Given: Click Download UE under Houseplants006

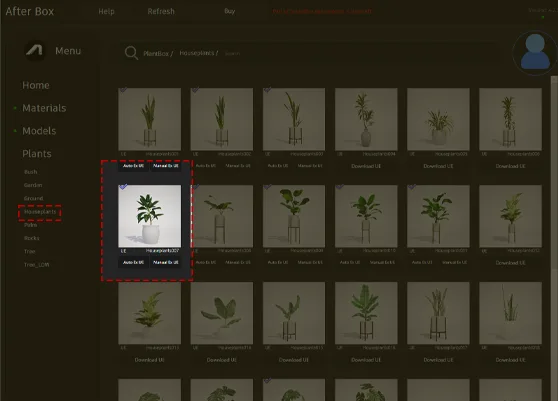Looking at the screenshot, I should click(510, 166).
